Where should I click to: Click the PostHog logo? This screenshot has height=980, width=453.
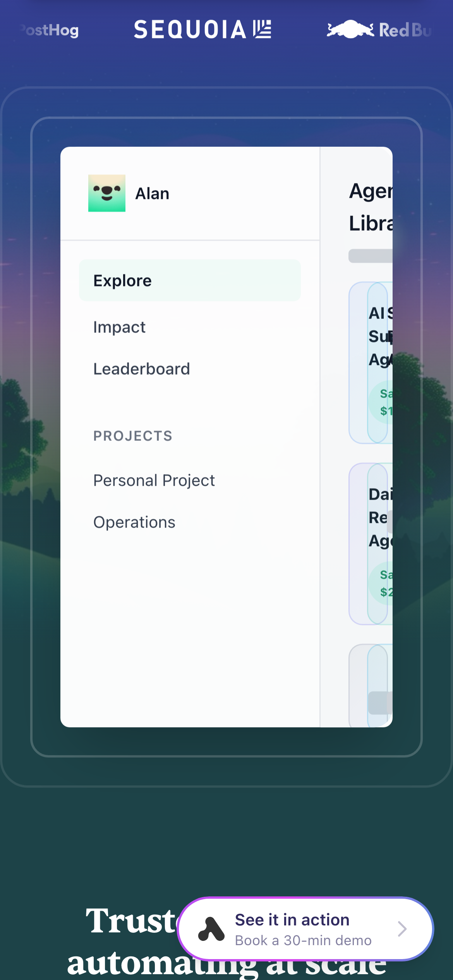pyautogui.click(x=50, y=30)
